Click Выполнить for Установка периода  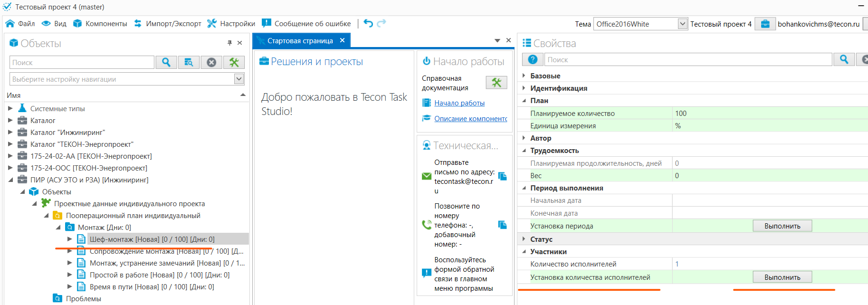pos(782,226)
